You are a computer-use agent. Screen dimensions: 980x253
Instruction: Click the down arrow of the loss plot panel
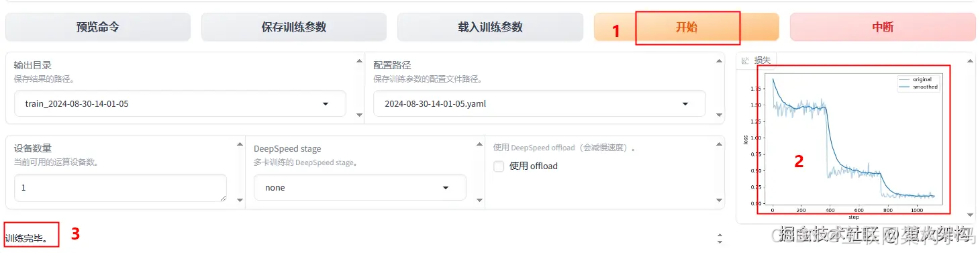(x=969, y=215)
